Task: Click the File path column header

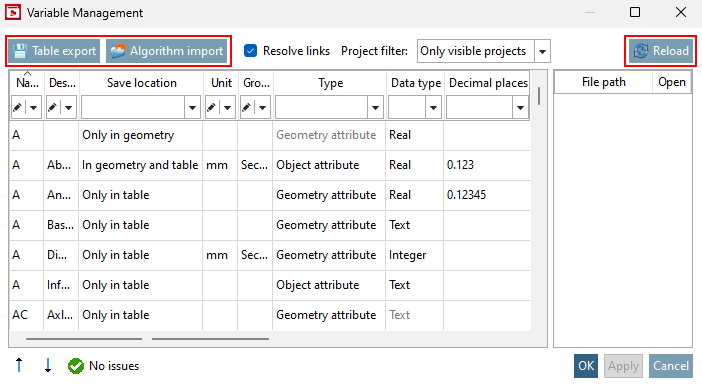Action: click(604, 82)
